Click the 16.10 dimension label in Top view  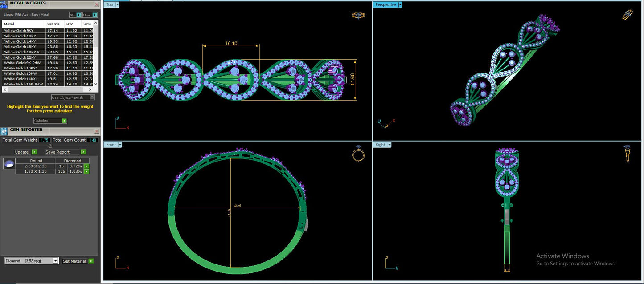[x=231, y=44]
